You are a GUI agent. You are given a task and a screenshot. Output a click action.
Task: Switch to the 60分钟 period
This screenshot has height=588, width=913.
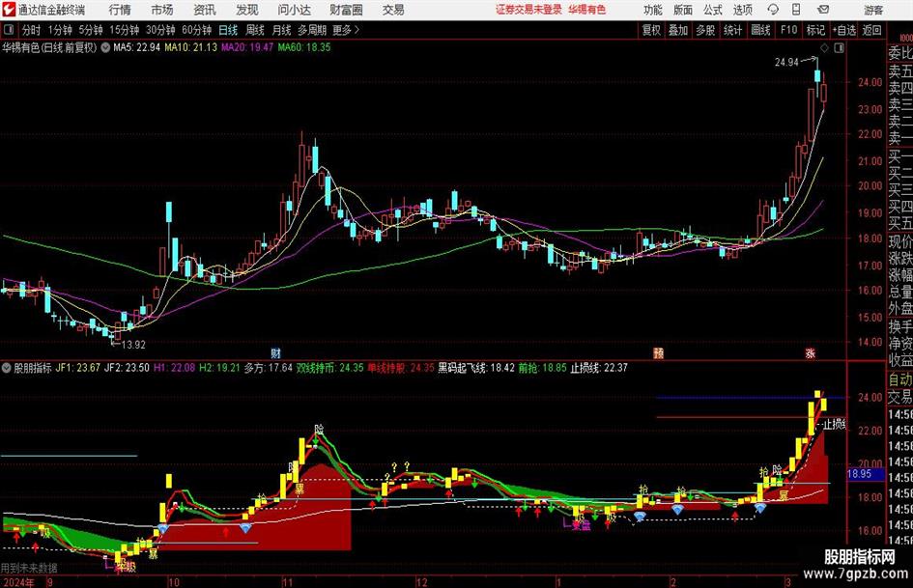(x=197, y=30)
